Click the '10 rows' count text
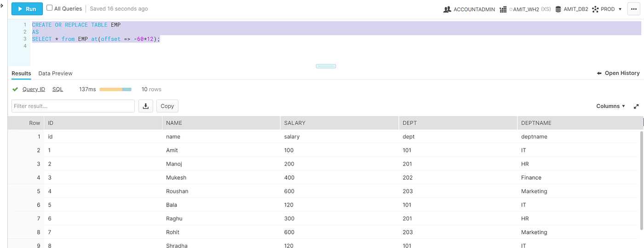644x248 pixels. [151, 89]
